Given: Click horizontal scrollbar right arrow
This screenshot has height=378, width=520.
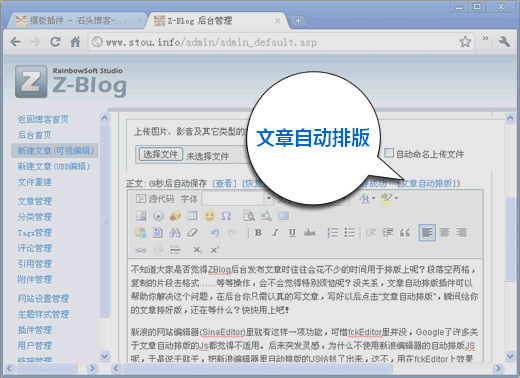Looking at the screenshot, I should click(x=498, y=368).
